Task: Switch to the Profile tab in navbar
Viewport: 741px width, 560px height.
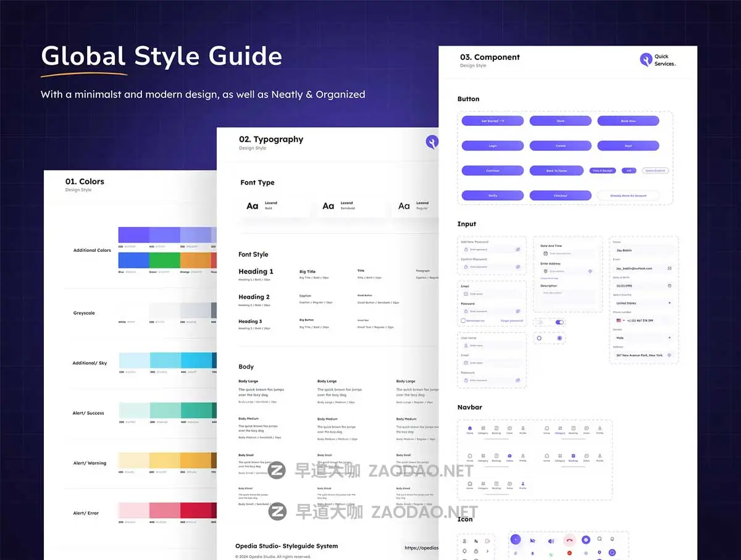Action: pos(522,484)
